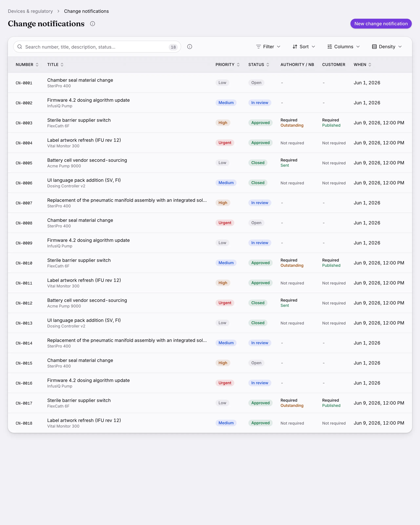Open CN-0018 Label artwork refresh title
The width and height of the screenshot is (420, 525).
point(84,420)
